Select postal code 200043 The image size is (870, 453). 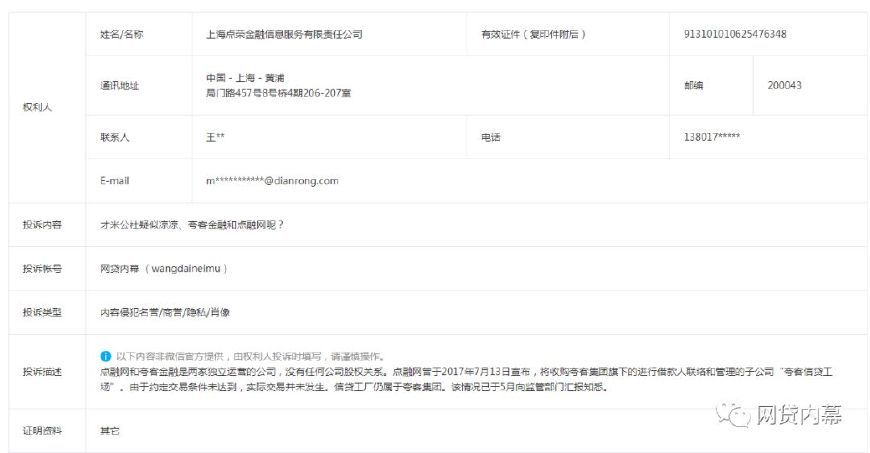click(785, 85)
